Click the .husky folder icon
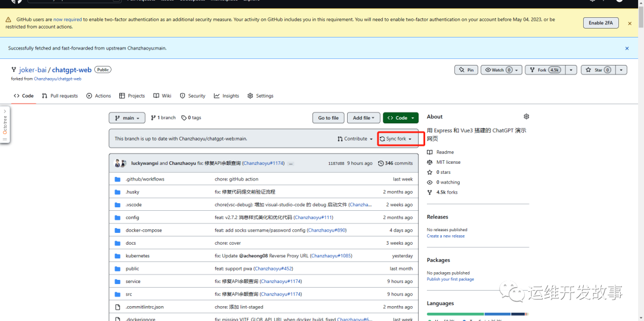This screenshot has height=321, width=644. pyautogui.click(x=117, y=192)
